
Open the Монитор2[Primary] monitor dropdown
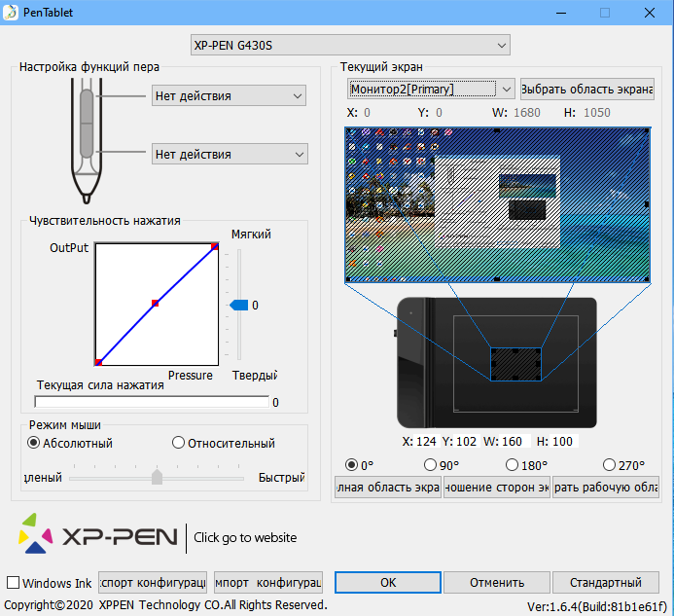point(431,90)
